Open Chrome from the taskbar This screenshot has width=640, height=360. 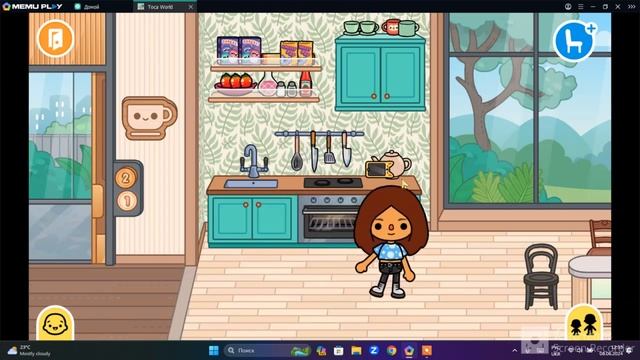pos(391,351)
